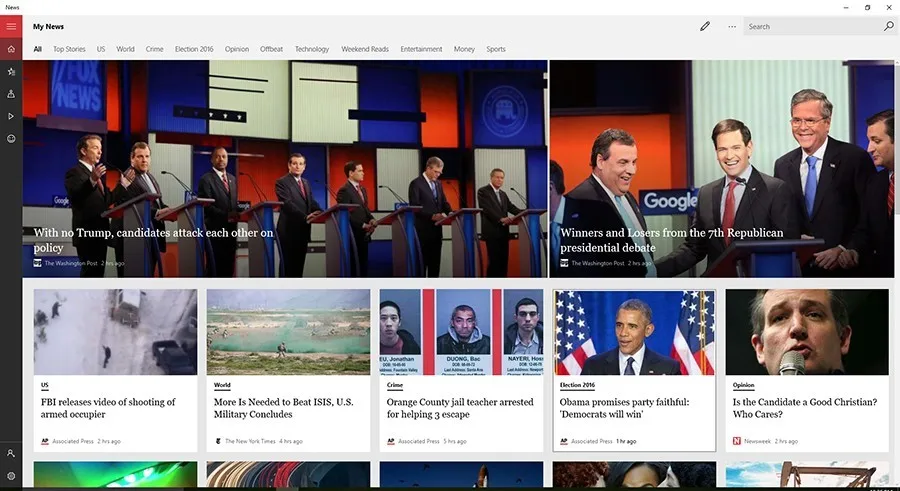
Task: Open 'FBI releases video of shooting' headline
Action: pyautogui.click(x=108, y=408)
